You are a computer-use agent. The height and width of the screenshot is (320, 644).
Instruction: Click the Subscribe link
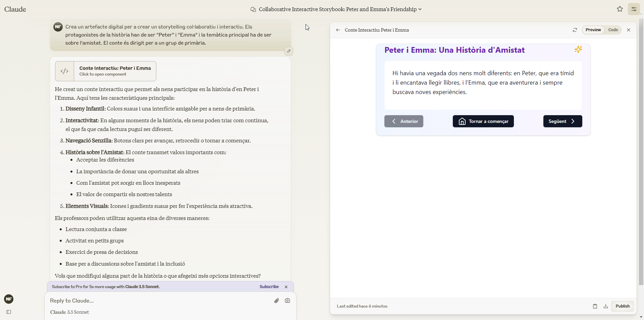pos(269,287)
